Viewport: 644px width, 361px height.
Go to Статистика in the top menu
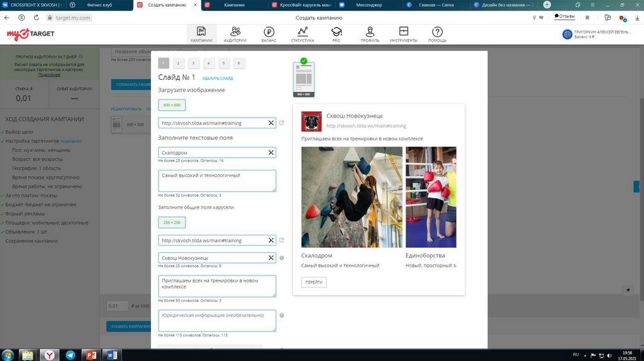coord(303,34)
